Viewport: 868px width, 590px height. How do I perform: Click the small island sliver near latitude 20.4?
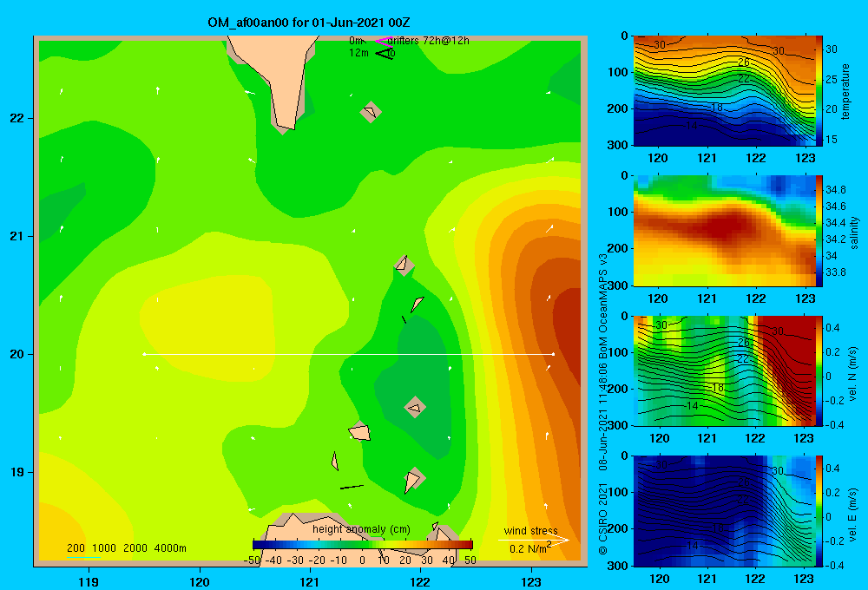(x=417, y=304)
